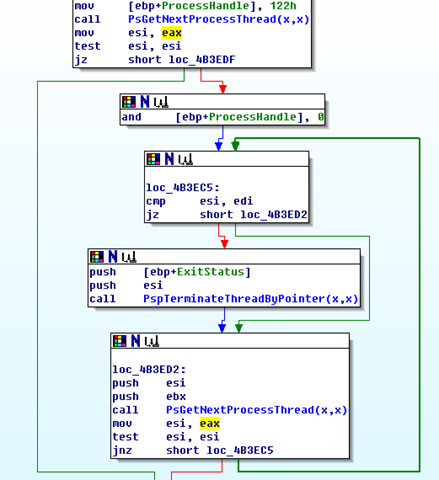
Task: Click group-nodes graph icon in PspTerminateThreadByPointer node
Action: click(x=129, y=257)
